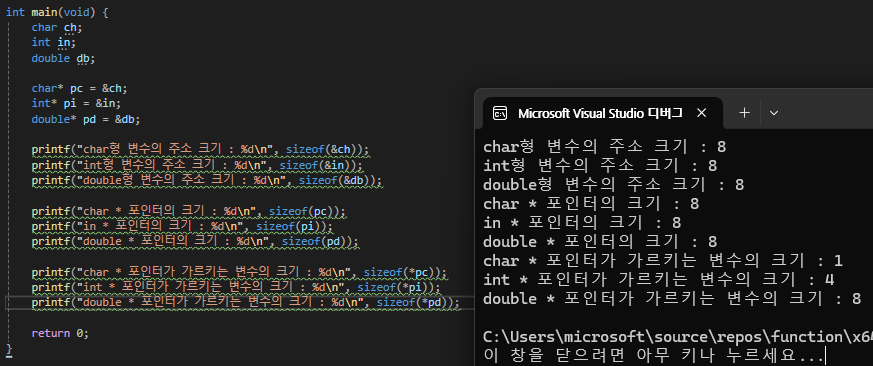Click output line 'double * 포인터의 크기 : 8'
Image resolution: width=873 pixels, height=366 pixels.
point(600,241)
